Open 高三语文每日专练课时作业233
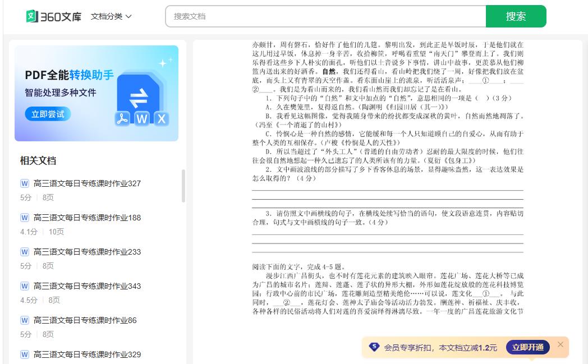Screen dimensions: 588x364 click(x=87, y=251)
